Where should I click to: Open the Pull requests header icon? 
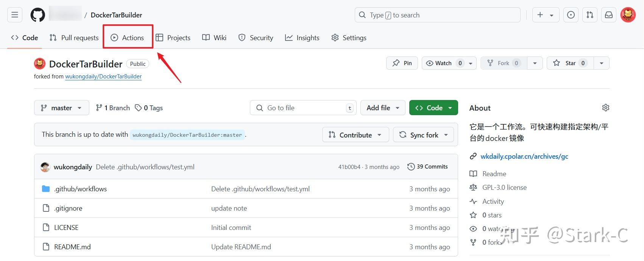tap(590, 15)
